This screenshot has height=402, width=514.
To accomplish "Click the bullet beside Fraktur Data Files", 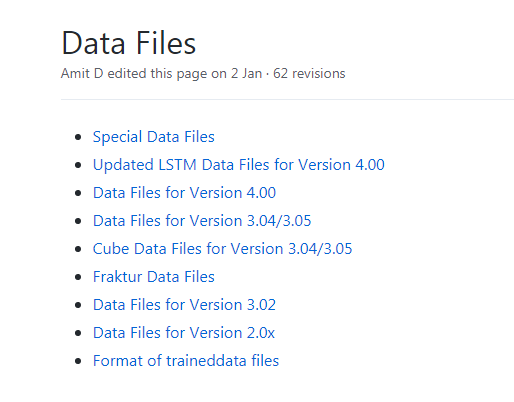I will pyautogui.click(x=78, y=277).
